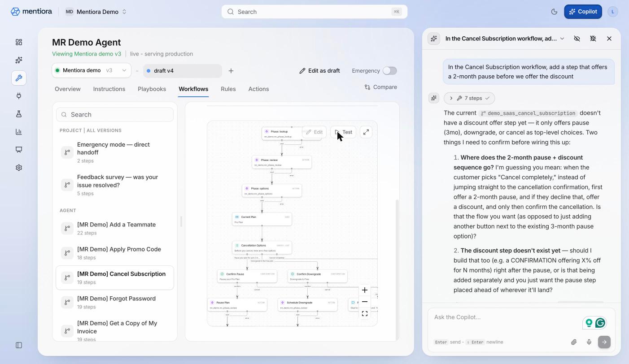The height and width of the screenshot is (364, 629).
Task: Open the bar chart analytics icon
Action: tap(19, 132)
